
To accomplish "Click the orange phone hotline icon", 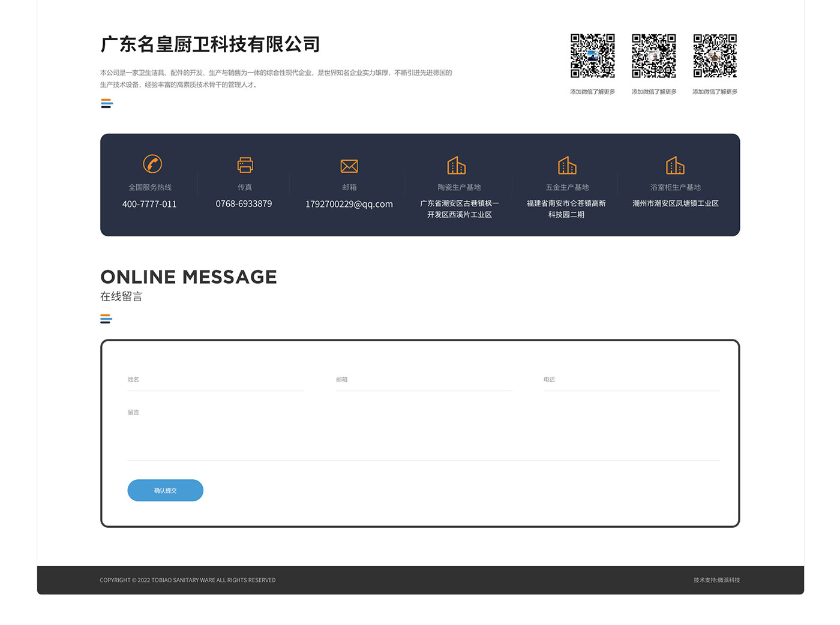I will [152, 164].
